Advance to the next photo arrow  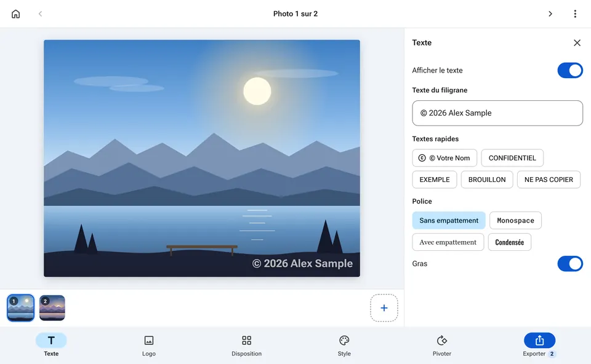pyautogui.click(x=550, y=14)
